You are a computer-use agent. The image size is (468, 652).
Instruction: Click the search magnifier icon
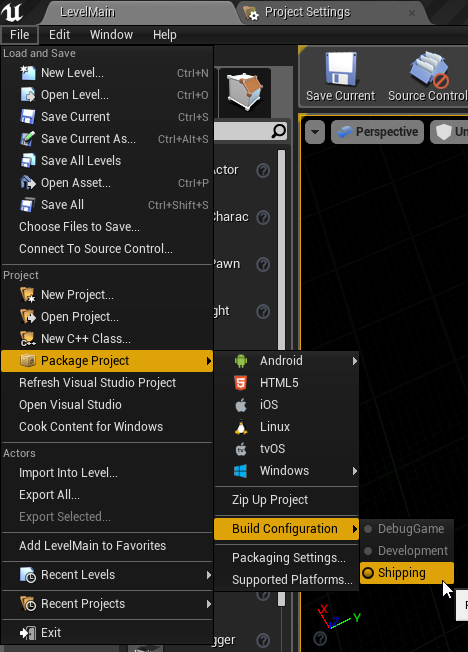[x=279, y=131]
